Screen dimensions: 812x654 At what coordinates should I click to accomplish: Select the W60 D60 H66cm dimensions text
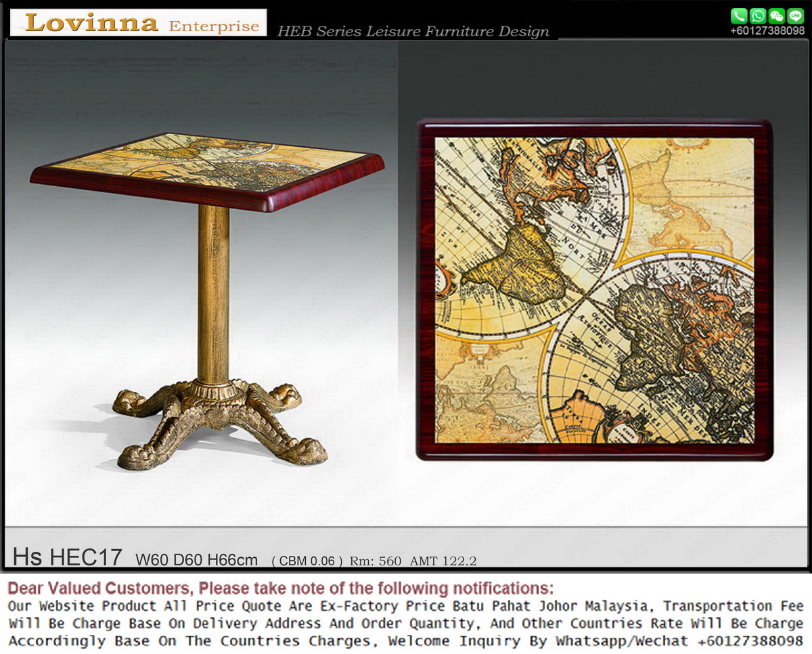tap(197, 560)
